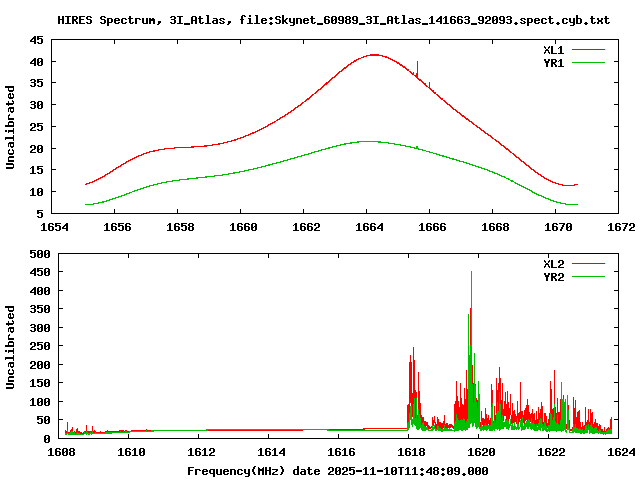Click the peak of the green YR1 curve
640x480 pixels.
368,141
